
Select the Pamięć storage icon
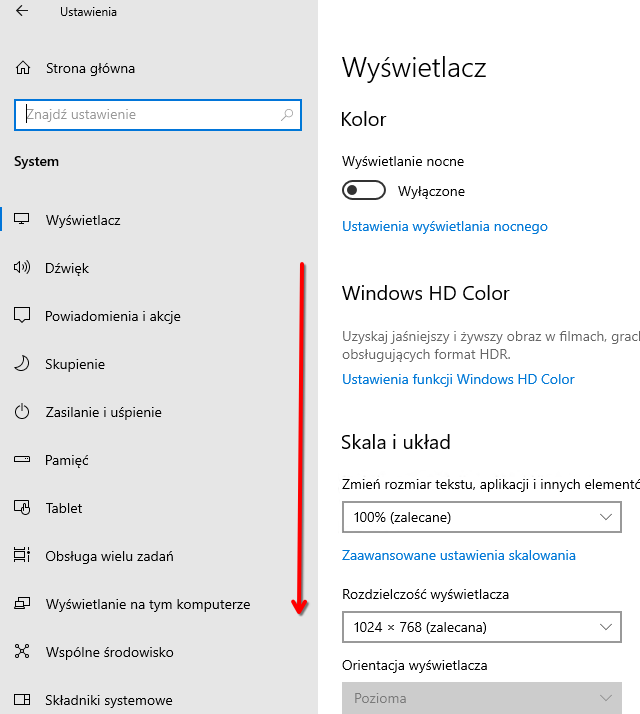pos(23,460)
